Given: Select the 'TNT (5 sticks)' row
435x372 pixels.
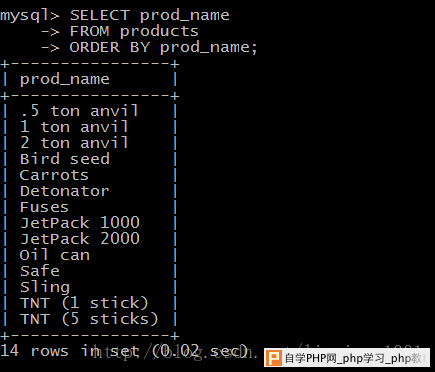Looking at the screenshot, I should click(89, 319).
